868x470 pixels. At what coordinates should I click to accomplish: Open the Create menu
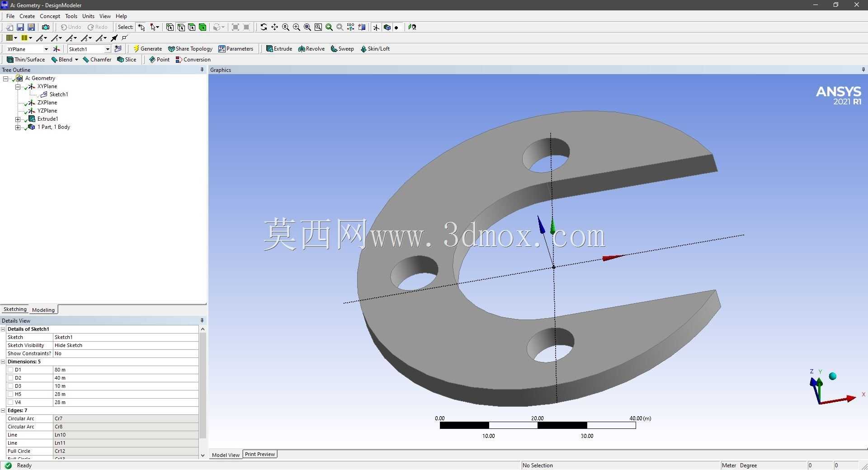pyautogui.click(x=27, y=16)
